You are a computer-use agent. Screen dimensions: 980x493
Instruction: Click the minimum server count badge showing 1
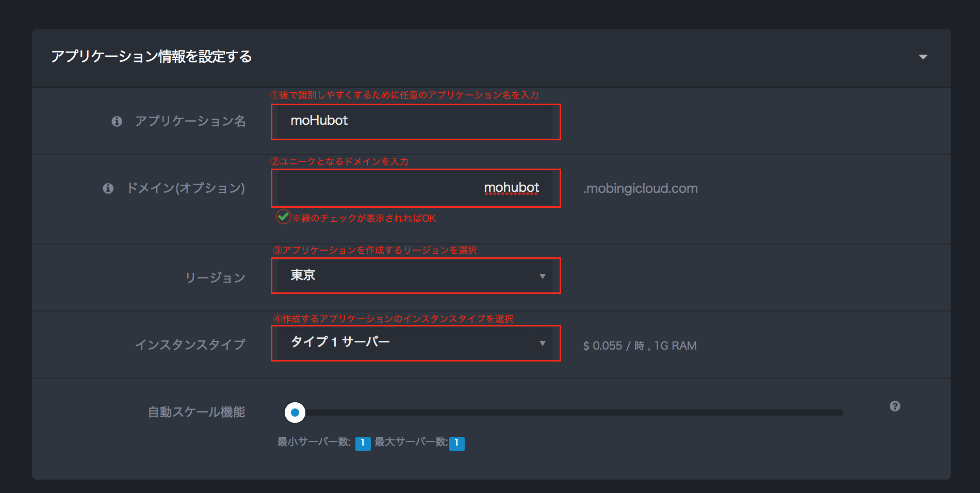coord(363,443)
